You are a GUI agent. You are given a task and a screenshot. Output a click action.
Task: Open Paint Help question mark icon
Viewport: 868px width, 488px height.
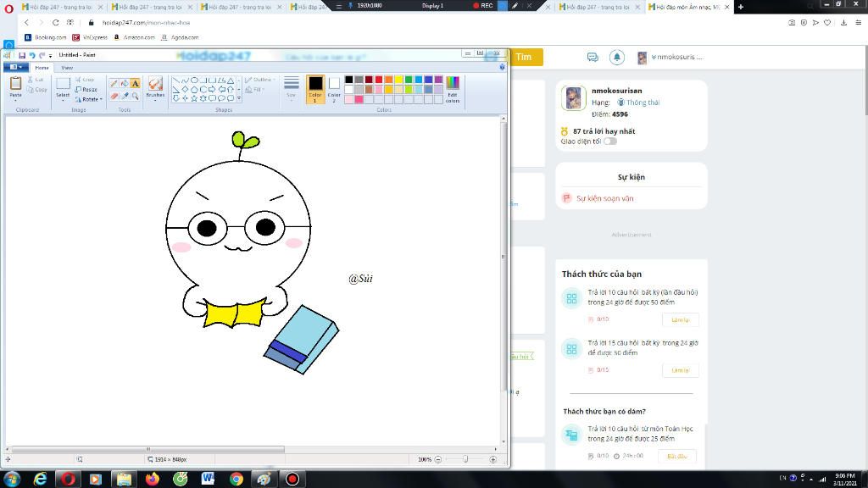pos(502,67)
